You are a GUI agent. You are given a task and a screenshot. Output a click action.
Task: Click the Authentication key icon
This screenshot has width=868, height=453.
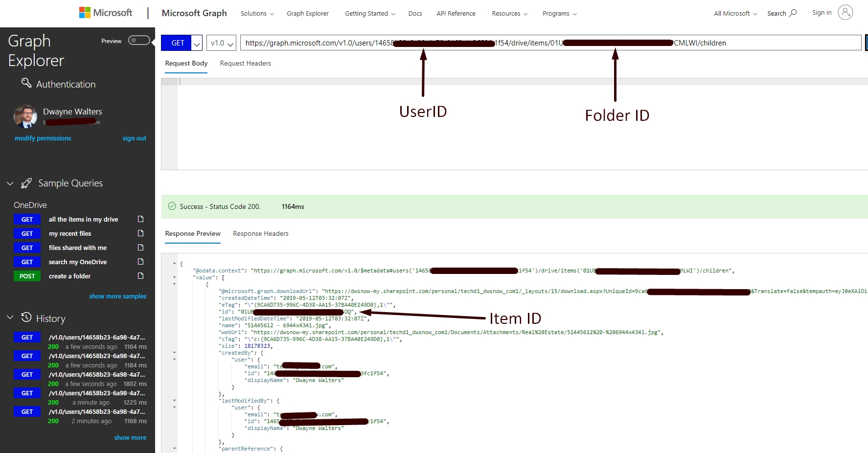pyautogui.click(x=26, y=83)
